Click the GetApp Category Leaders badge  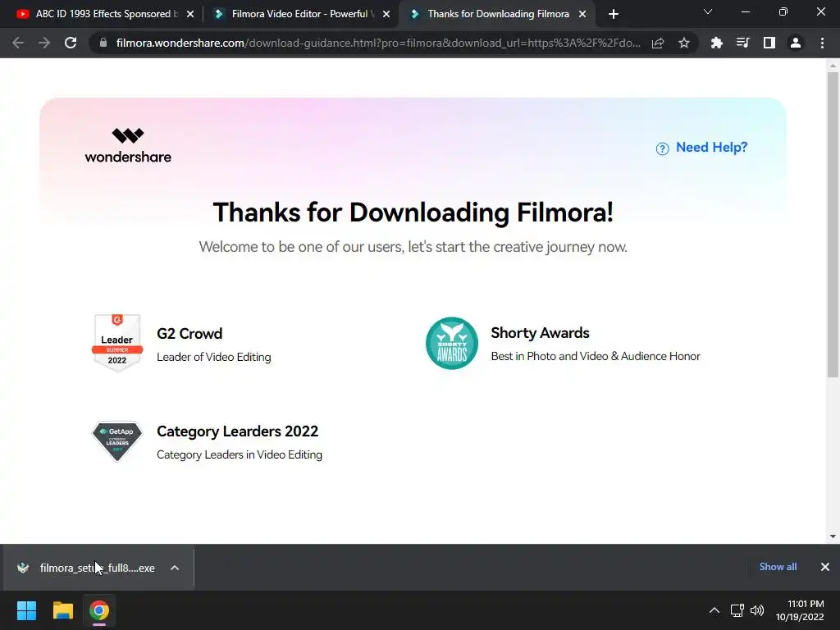point(117,441)
